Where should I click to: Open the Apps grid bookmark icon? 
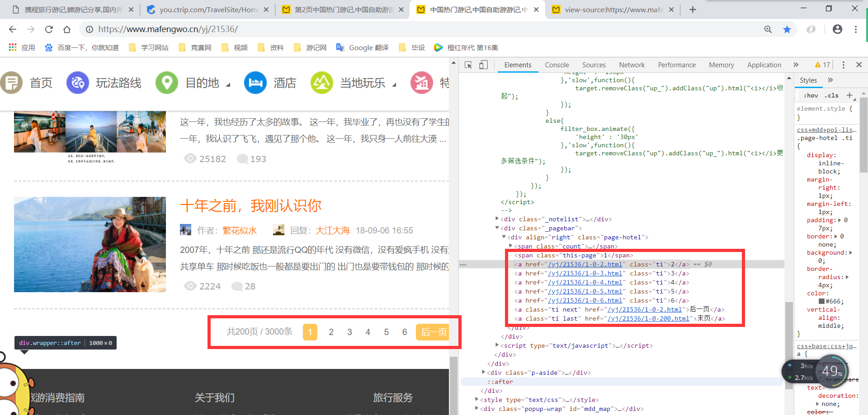(x=13, y=47)
